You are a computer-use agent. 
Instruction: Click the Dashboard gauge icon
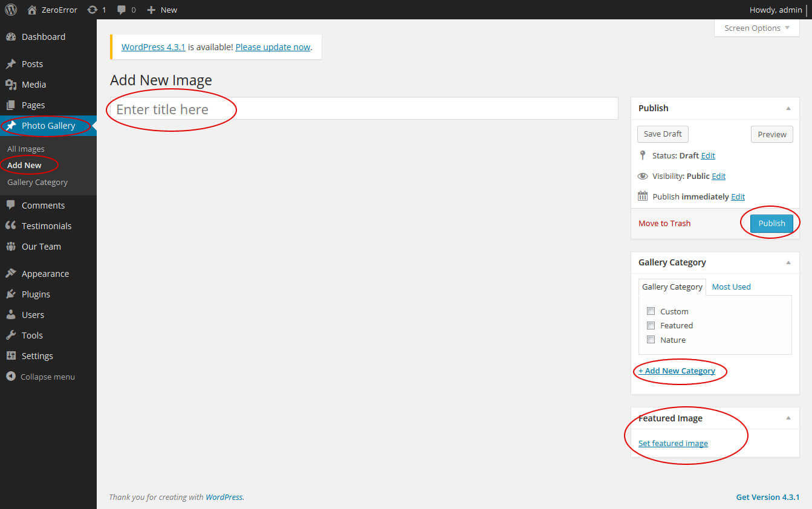(x=11, y=37)
